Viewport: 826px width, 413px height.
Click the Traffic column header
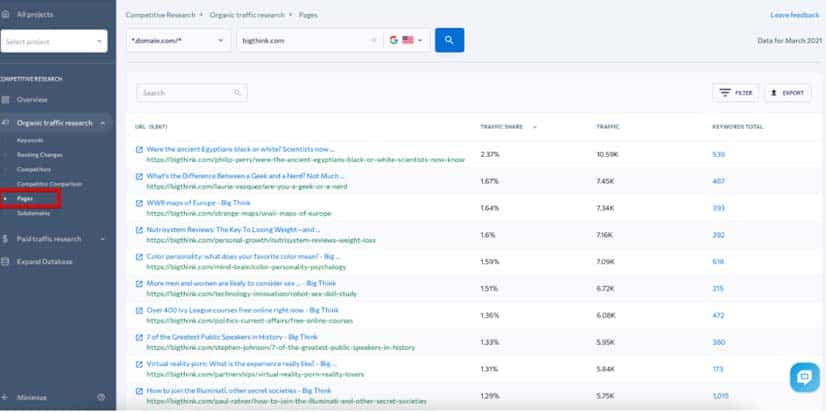click(x=607, y=127)
